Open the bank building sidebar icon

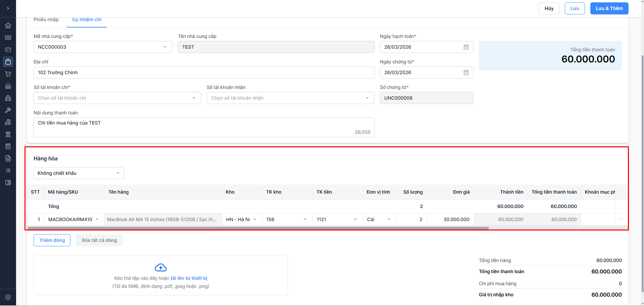tap(8, 134)
